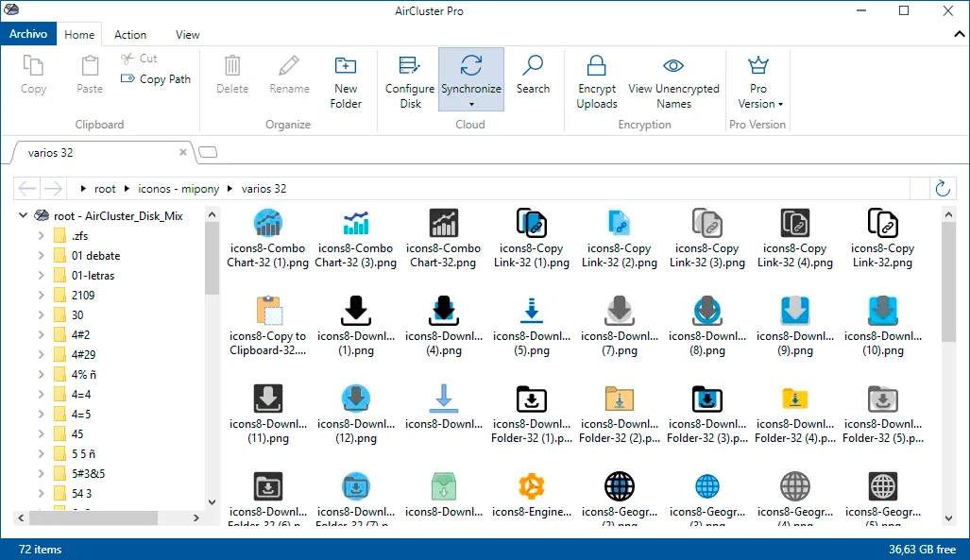Click varios 32 in the breadcrumb

pos(264,189)
